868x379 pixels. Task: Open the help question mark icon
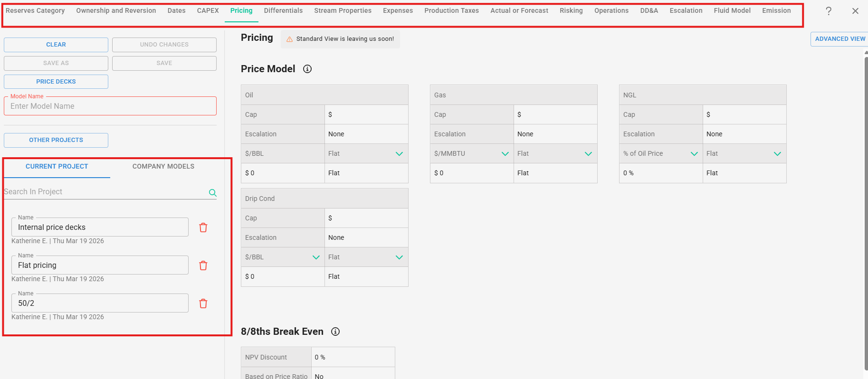point(829,11)
